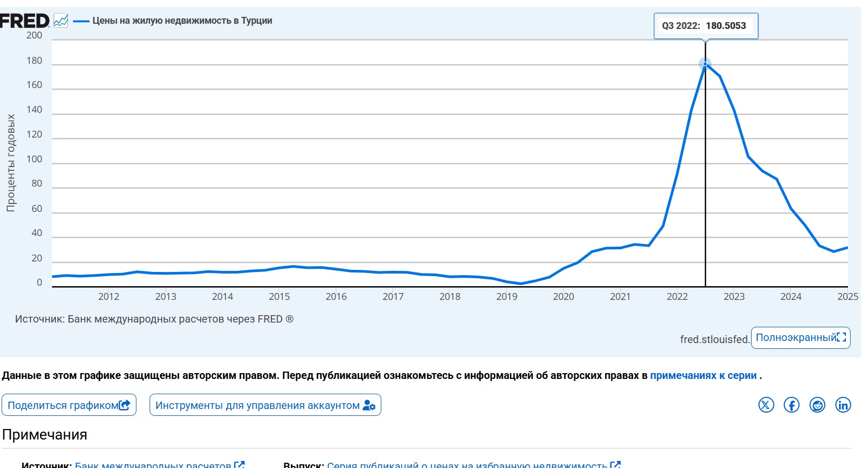This screenshot has height=468, width=868.
Task: Share on X (Twitter) icon
Action: click(x=766, y=405)
